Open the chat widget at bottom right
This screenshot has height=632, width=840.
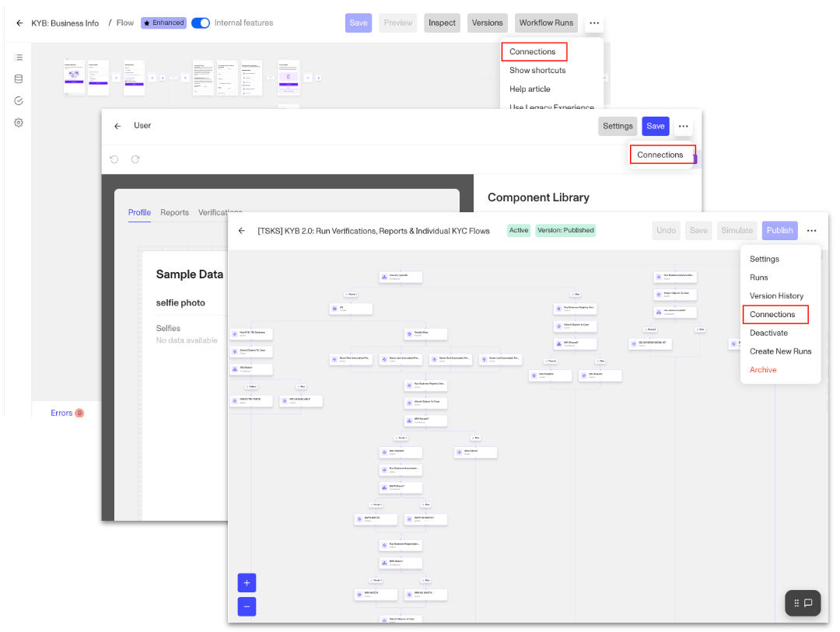click(x=803, y=603)
